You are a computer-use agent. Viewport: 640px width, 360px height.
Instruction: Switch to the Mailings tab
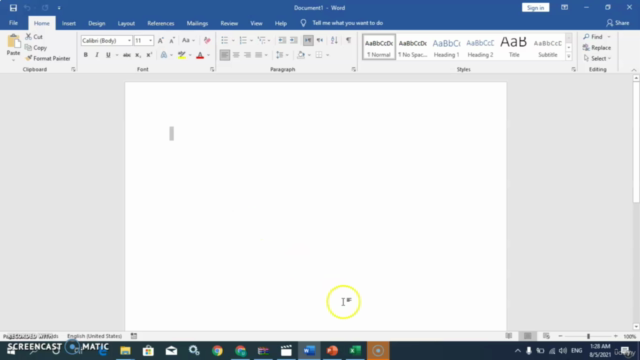(x=197, y=23)
